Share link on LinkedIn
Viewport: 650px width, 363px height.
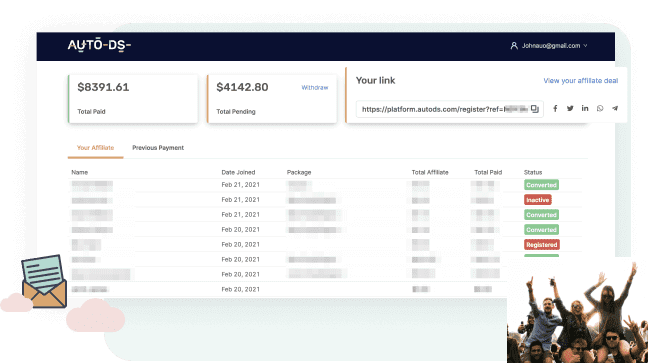[x=585, y=109]
